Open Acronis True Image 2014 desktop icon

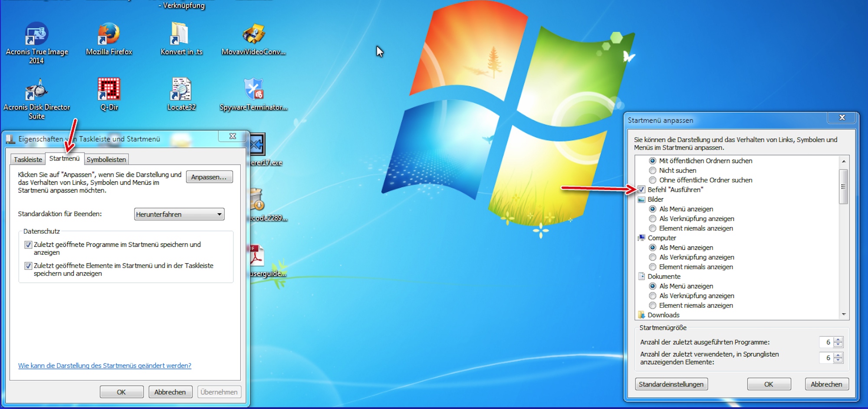coord(36,35)
